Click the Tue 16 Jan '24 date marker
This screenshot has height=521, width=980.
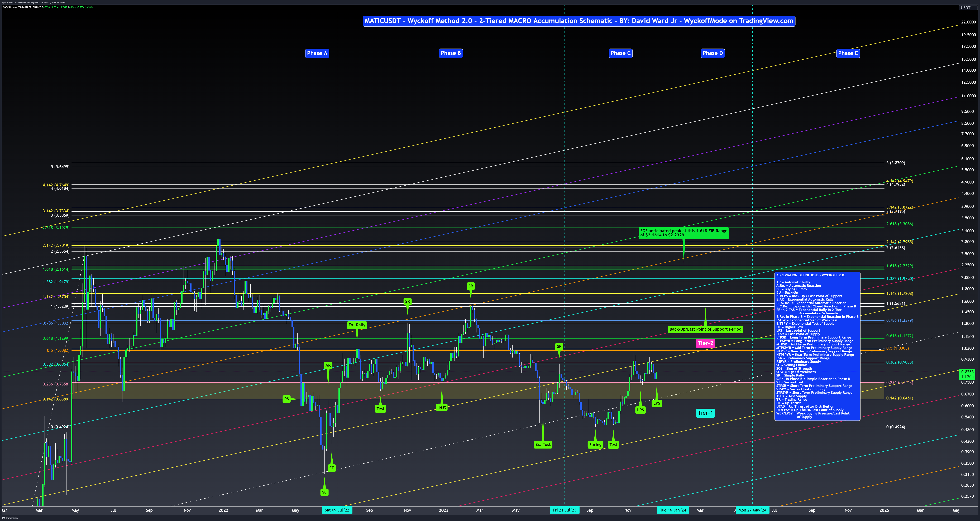click(673, 510)
